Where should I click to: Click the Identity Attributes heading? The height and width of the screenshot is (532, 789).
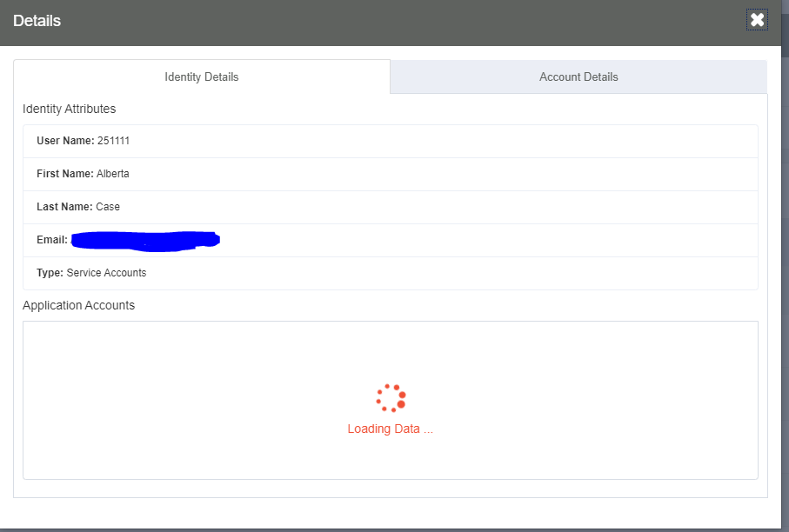tap(70, 109)
